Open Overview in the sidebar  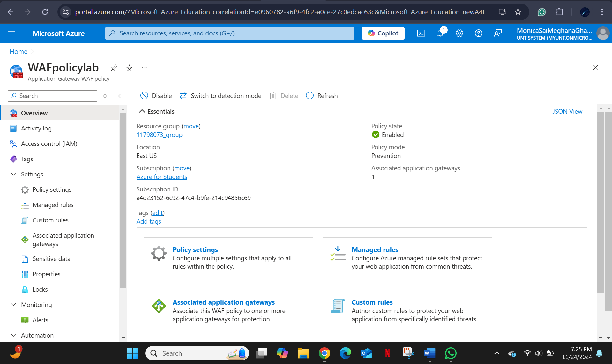(x=60, y=113)
